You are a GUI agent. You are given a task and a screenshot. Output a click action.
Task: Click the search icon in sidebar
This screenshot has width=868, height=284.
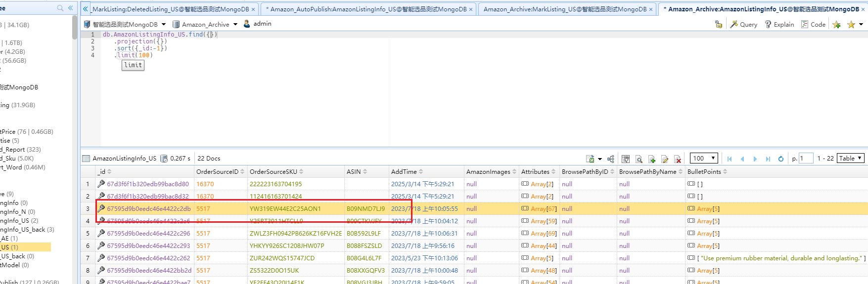(x=60, y=8)
